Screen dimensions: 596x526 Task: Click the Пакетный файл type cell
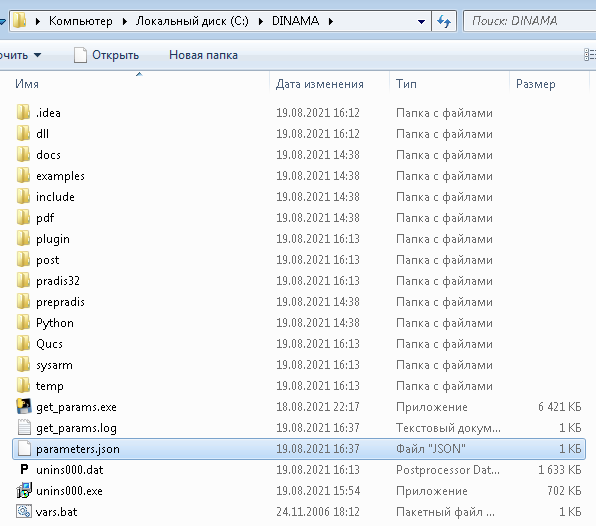coord(445,512)
